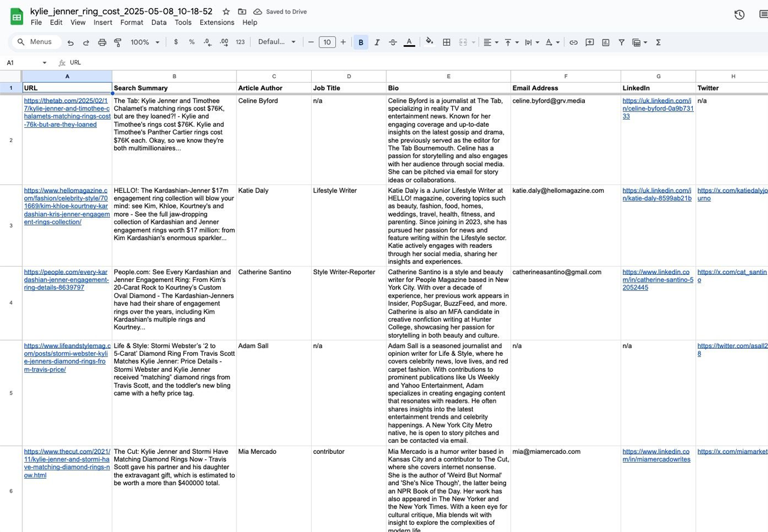Open the Help menu
Image resolution: width=768 pixels, height=532 pixels.
click(x=250, y=22)
